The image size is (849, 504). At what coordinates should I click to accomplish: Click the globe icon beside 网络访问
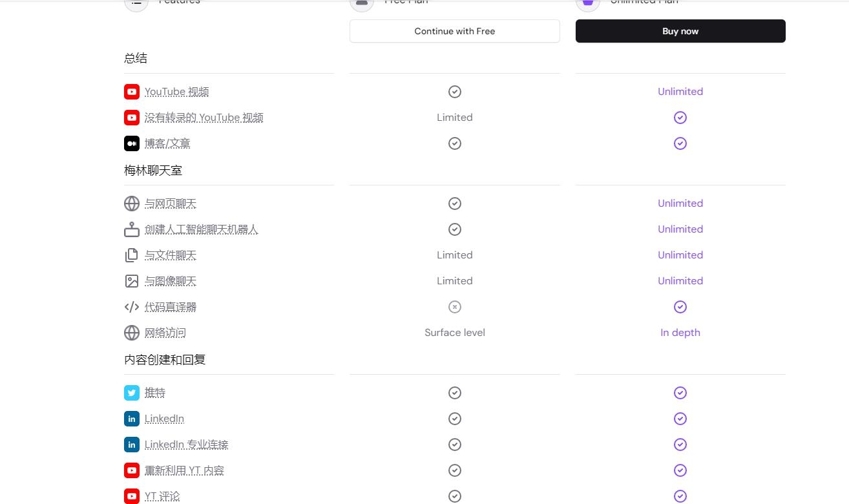(x=132, y=333)
